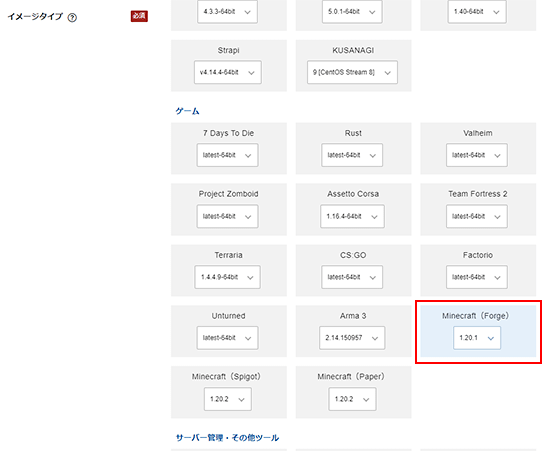The image size is (550, 451).
Task: Open the Assetto Corsa 1.16.4 version dropdown
Action: click(x=352, y=216)
